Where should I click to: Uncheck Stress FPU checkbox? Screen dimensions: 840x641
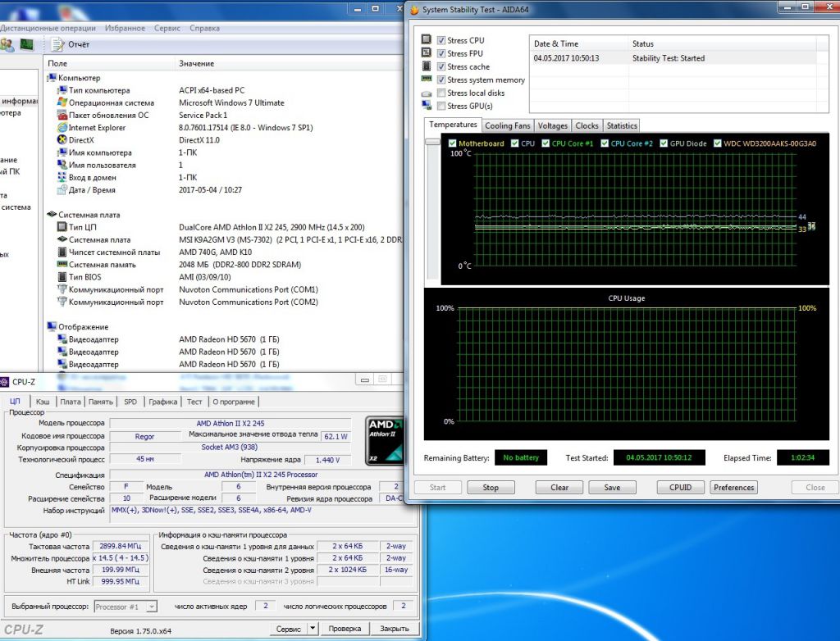click(x=441, y=53)
